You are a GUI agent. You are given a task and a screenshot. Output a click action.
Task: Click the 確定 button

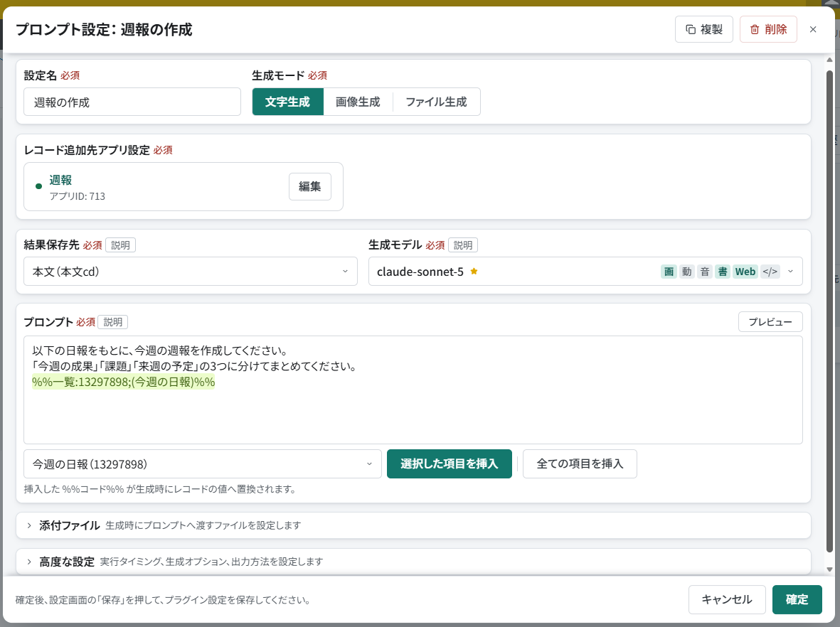(797, 600)
